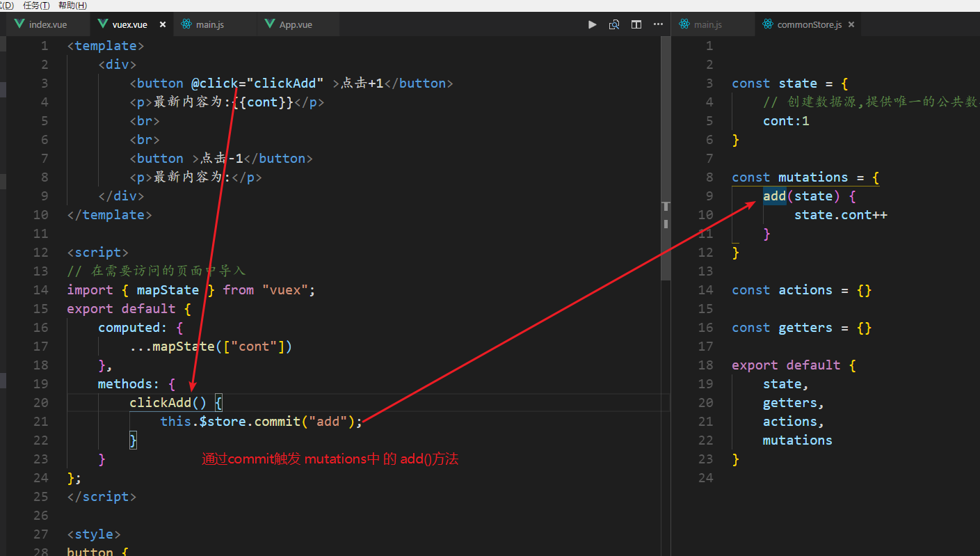Click the 点击-1 button text in the code
Image resolution: width=980 pixels, height=556 pixels.
pyautogui.click(x=222, y=159)
